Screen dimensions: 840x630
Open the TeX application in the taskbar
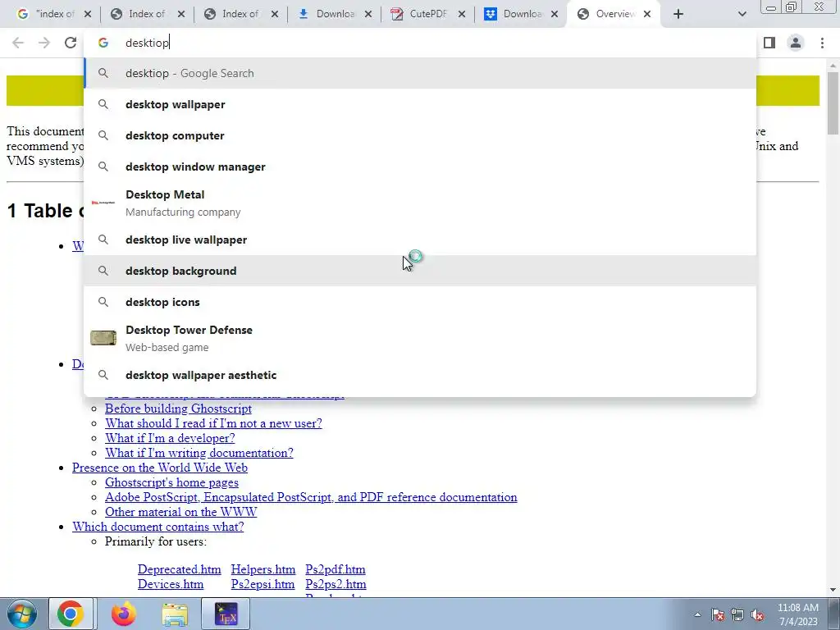pyautogui.click(x=226, y=614)
